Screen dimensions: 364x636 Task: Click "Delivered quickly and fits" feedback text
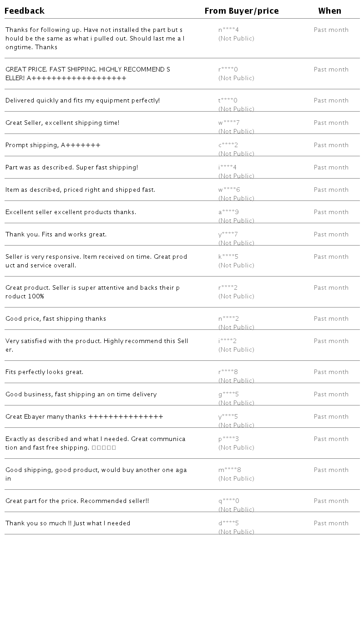click(x=82, y=101)
